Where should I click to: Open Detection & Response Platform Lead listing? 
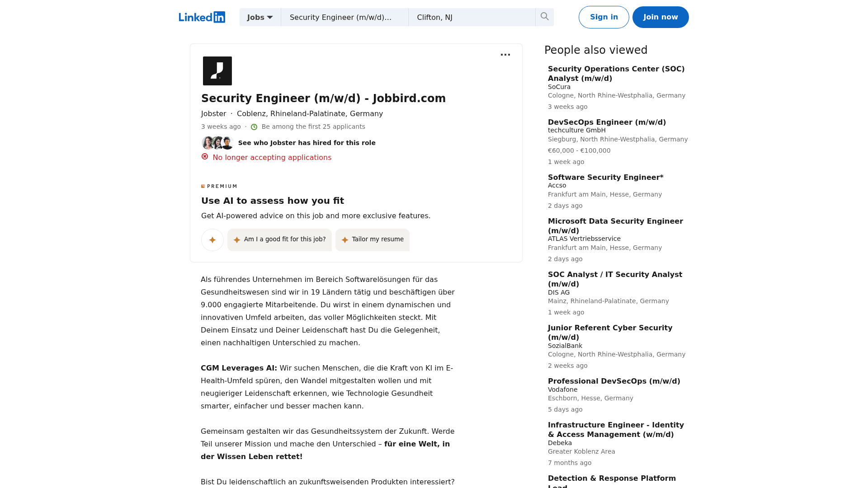pos(612,482)
